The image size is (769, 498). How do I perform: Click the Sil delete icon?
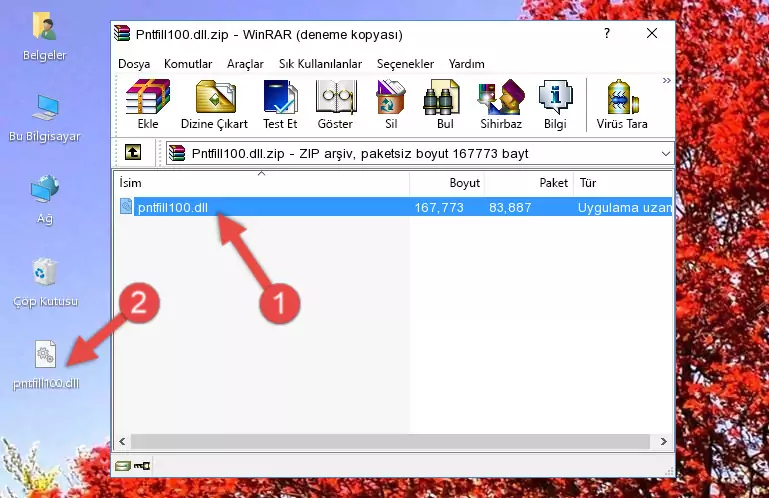391,105
